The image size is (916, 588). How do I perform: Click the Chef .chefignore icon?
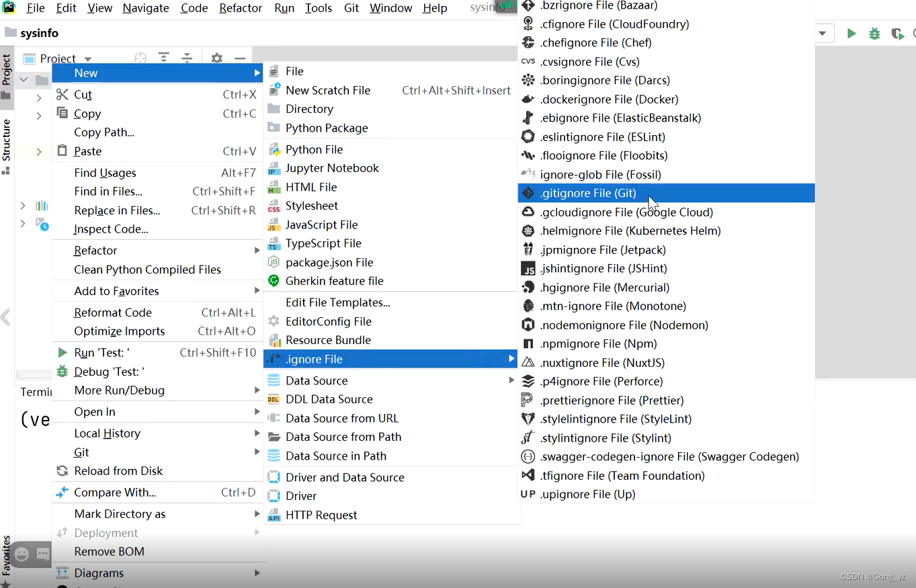point(528,42)
